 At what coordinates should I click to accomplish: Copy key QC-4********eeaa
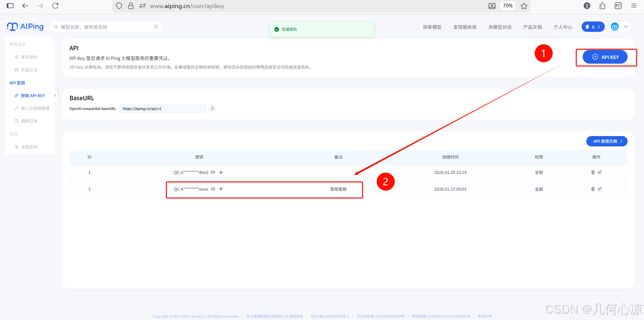221,189
